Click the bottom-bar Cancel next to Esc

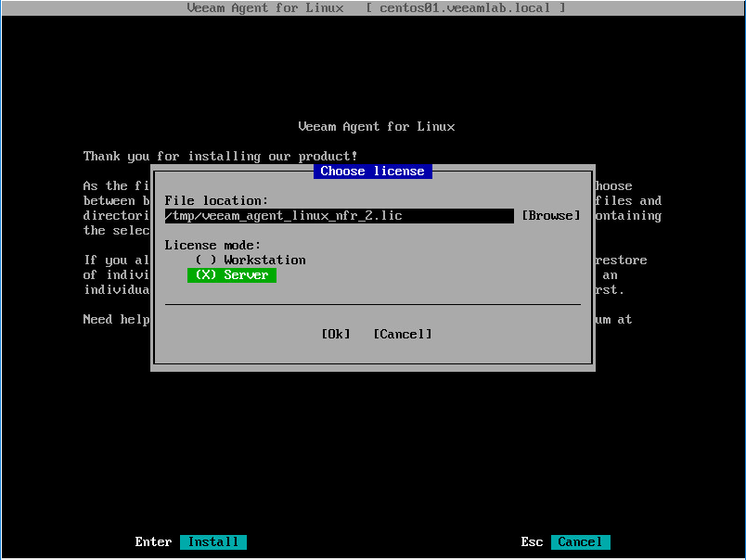click(581, 542)
